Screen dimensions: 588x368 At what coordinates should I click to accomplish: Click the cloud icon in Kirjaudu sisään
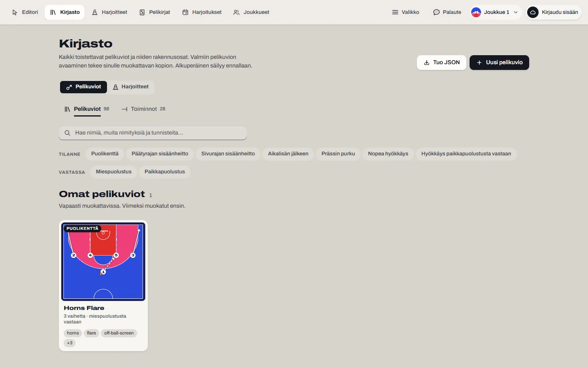(533, 12)
